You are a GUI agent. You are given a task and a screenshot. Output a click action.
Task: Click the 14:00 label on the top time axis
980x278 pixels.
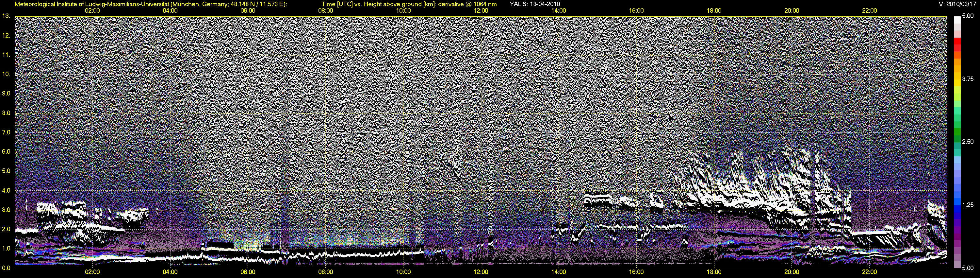(559, 11)
